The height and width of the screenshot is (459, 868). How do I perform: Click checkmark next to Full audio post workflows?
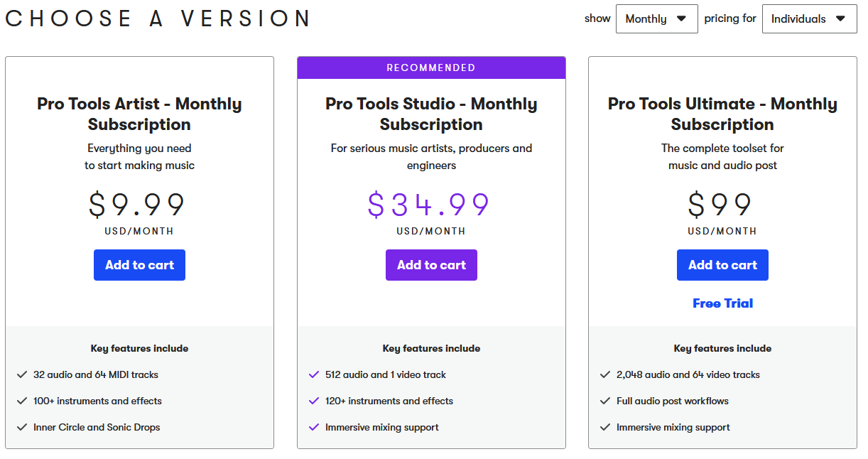point(605,401)
